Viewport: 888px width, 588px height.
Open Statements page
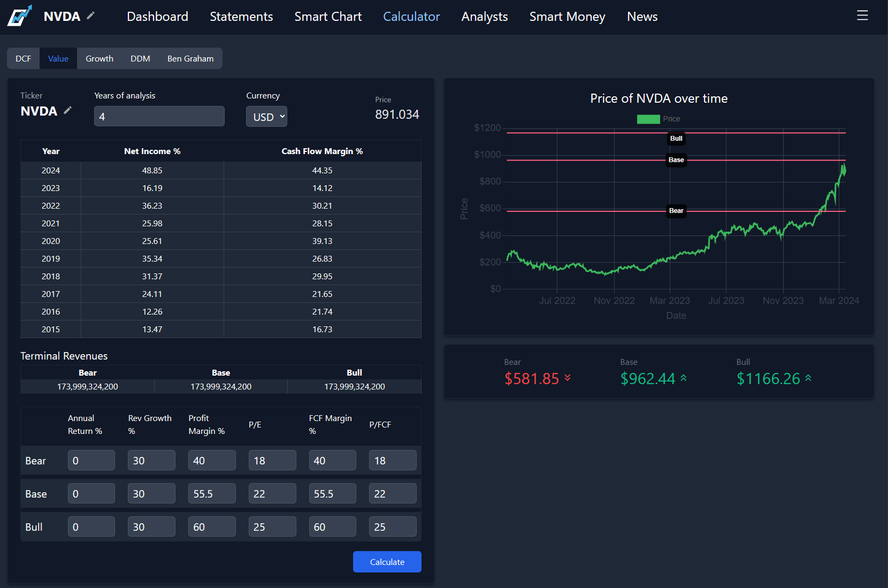(x=241, y=17)
